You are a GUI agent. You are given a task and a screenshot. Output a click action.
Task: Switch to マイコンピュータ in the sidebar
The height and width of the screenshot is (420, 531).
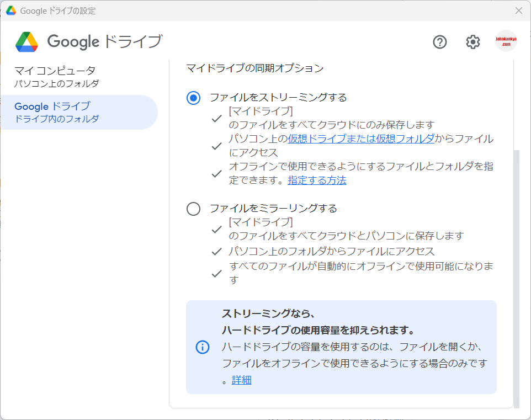(x=55, y=77)
